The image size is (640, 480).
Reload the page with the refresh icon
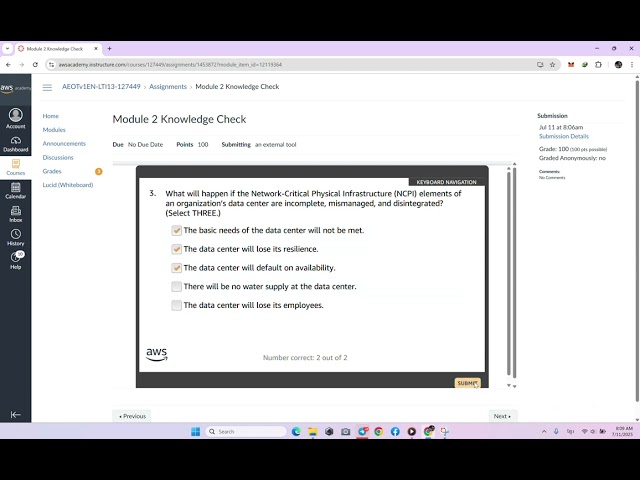coord(36,64)
